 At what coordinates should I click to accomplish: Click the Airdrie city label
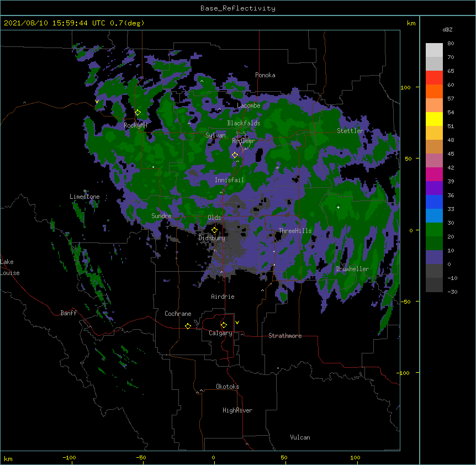(223, 297)
